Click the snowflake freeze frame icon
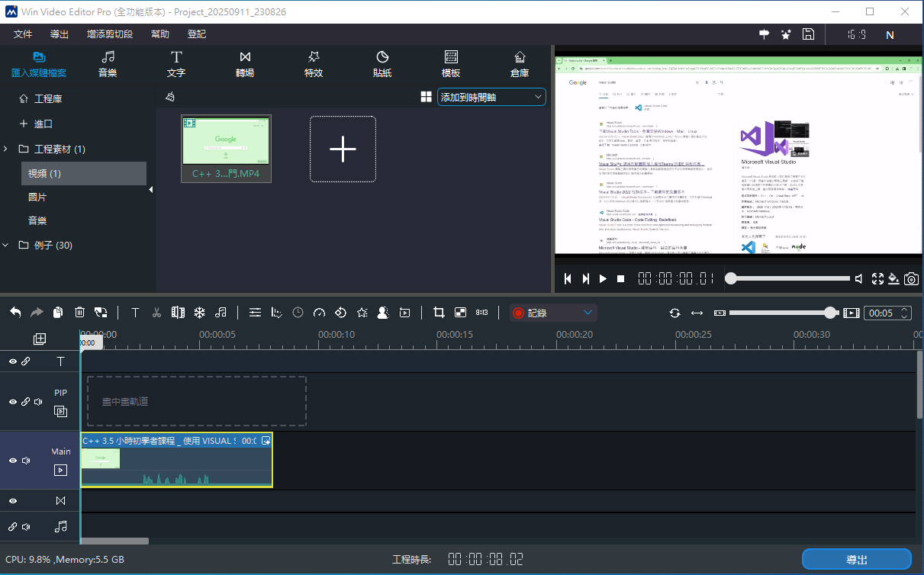Viewport: 924px width, 575px height. coord(199,312)
